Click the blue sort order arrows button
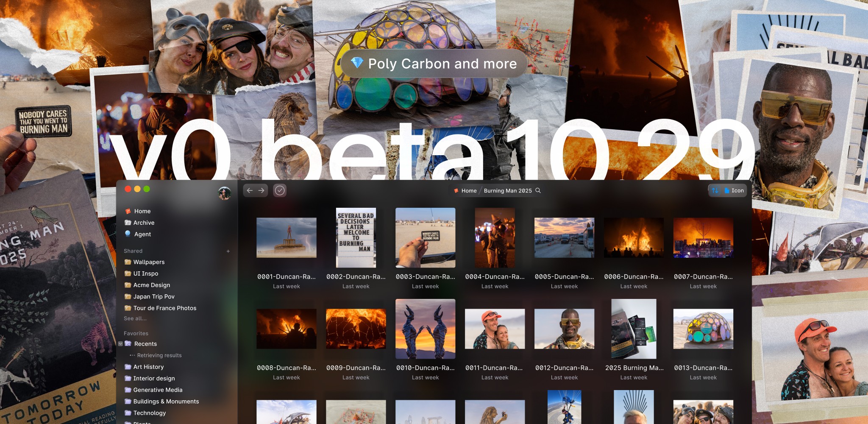This screenshot has height=424, width=868. [x=715, y=190]
